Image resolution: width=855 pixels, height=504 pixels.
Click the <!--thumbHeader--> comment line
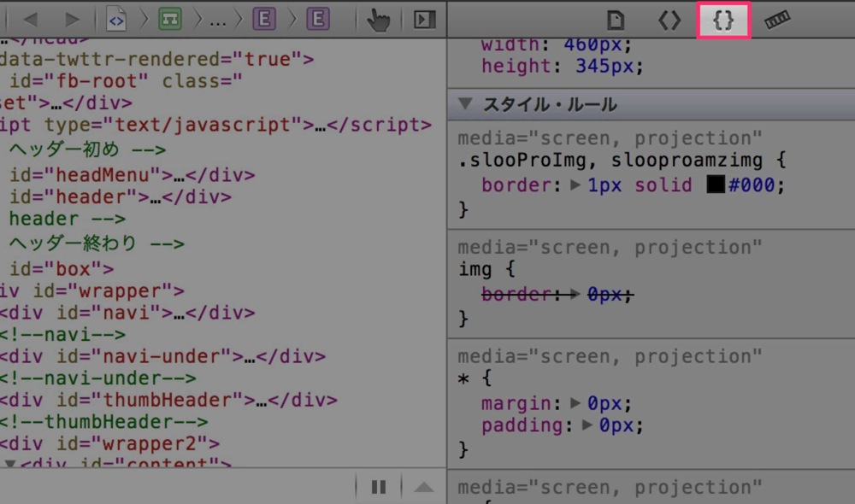(x=104, y=422)
